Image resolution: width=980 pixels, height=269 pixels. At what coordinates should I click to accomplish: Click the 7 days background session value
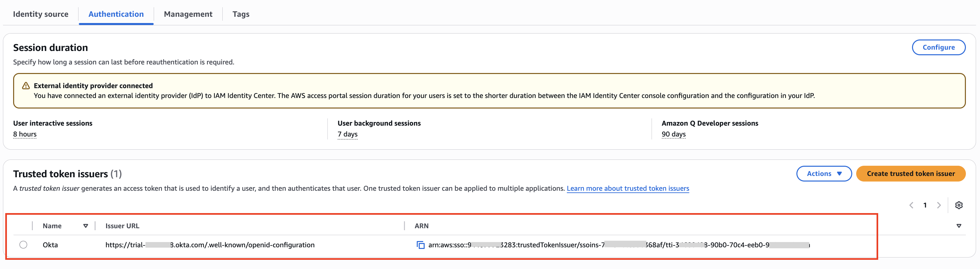tap(347, 134)
